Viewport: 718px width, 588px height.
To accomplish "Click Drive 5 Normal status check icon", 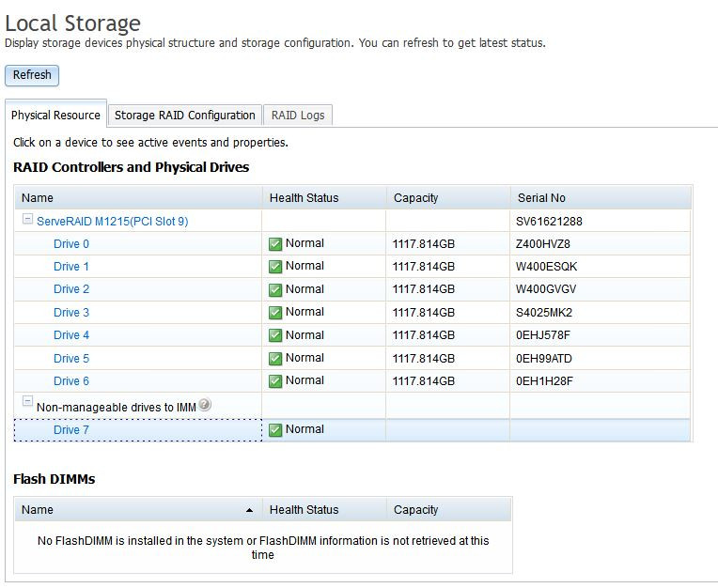I will (x=275, y=359).
